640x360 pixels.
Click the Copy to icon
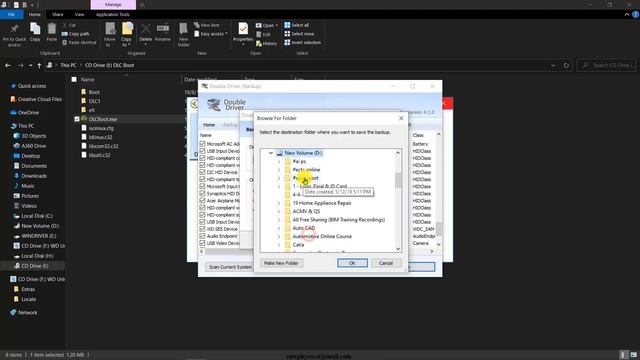tap(127, 34)
